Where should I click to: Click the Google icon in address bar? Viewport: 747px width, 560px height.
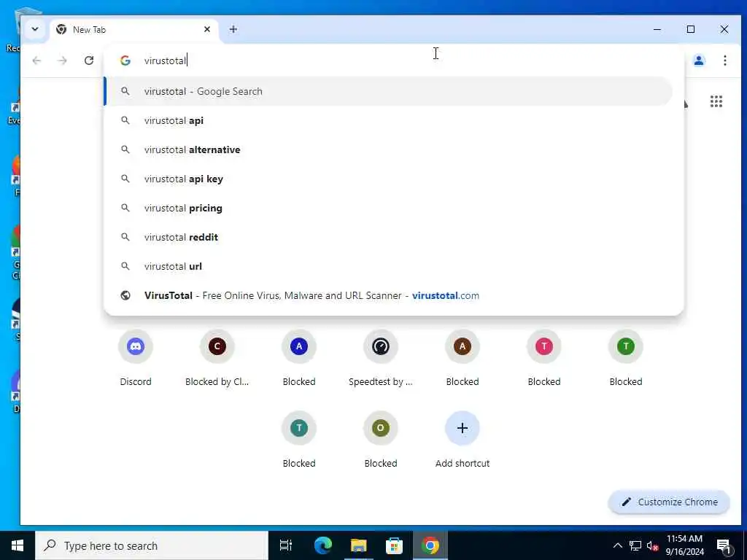pos(125,61)
